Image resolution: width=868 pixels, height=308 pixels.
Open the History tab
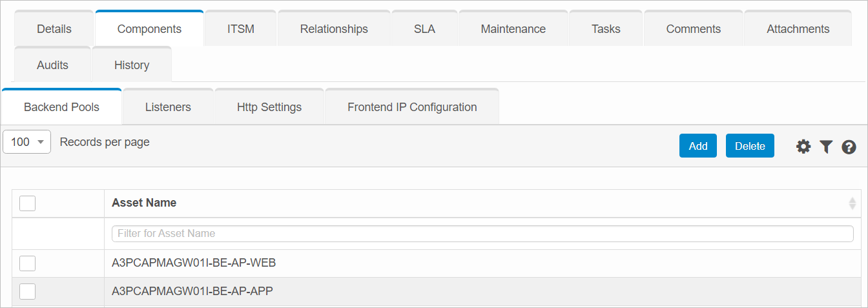[132, 65]
